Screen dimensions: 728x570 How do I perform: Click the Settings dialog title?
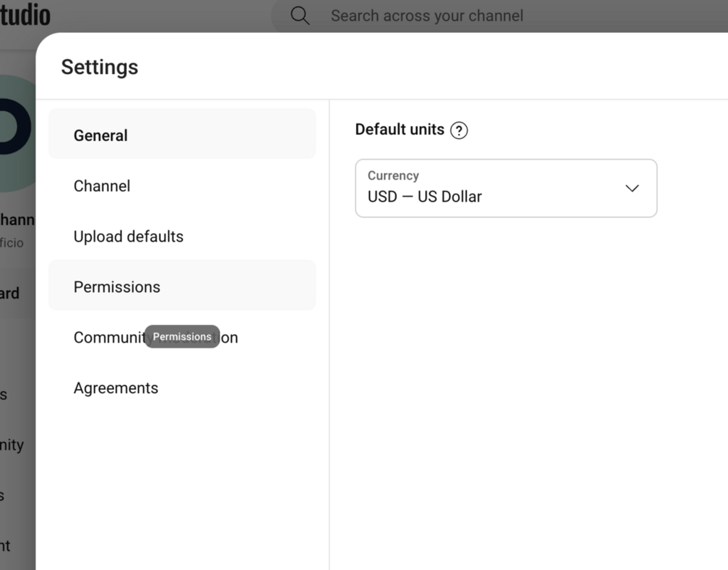pos(99,67)
